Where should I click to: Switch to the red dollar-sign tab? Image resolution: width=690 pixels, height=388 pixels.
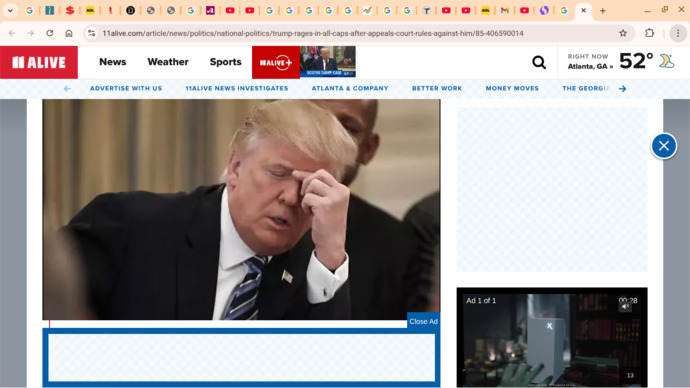pos(70,11)
